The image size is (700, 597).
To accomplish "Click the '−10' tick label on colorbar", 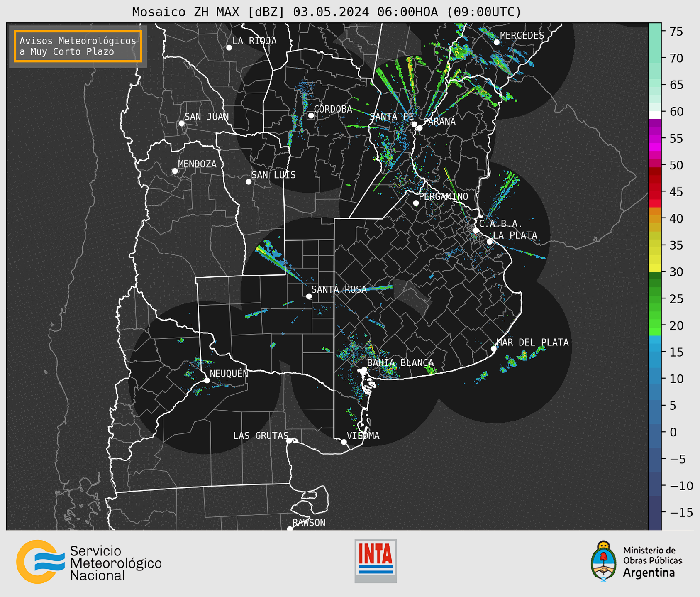I will 681,486.
